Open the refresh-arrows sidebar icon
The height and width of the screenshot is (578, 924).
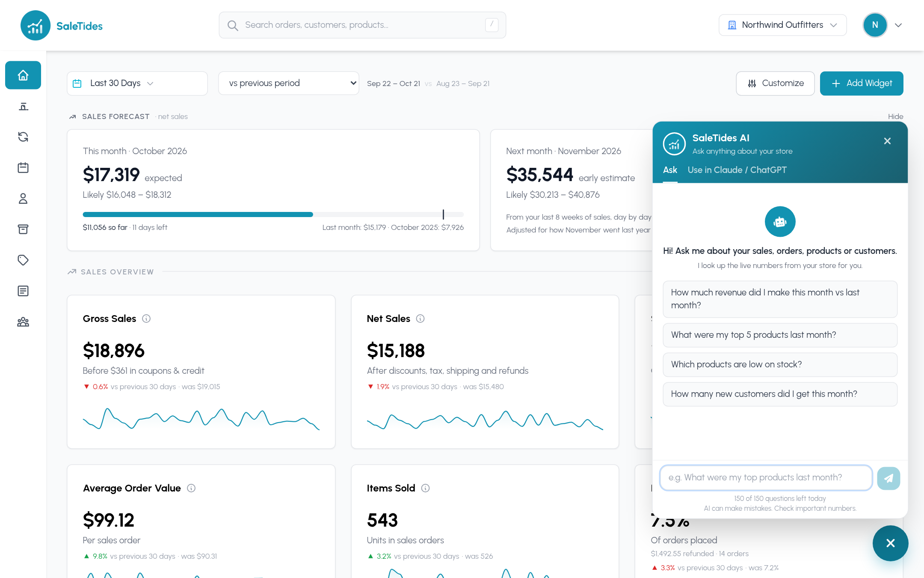tap(23, 137)
